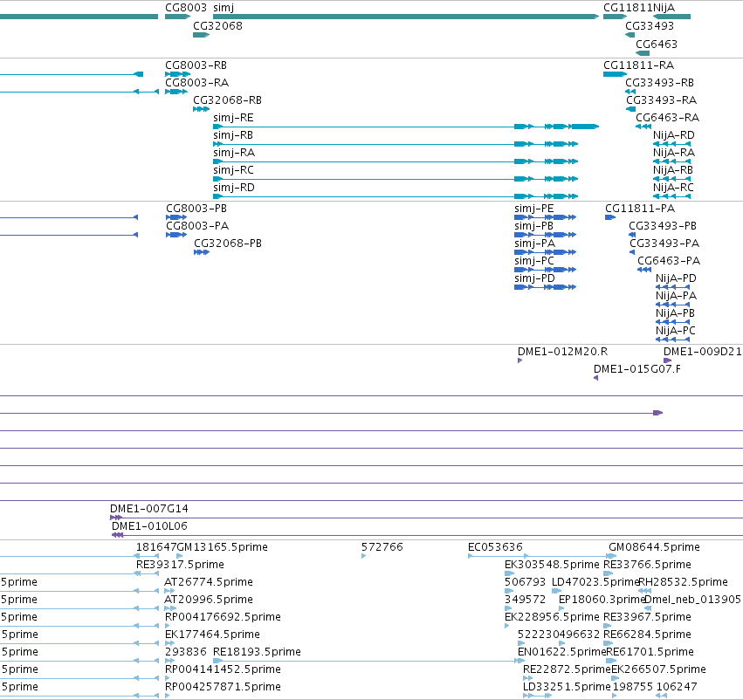The width and height of the screenshot is (743, 700).
Task: Click the CG8003-RB transcript label
Action: [x=196, y=65]
